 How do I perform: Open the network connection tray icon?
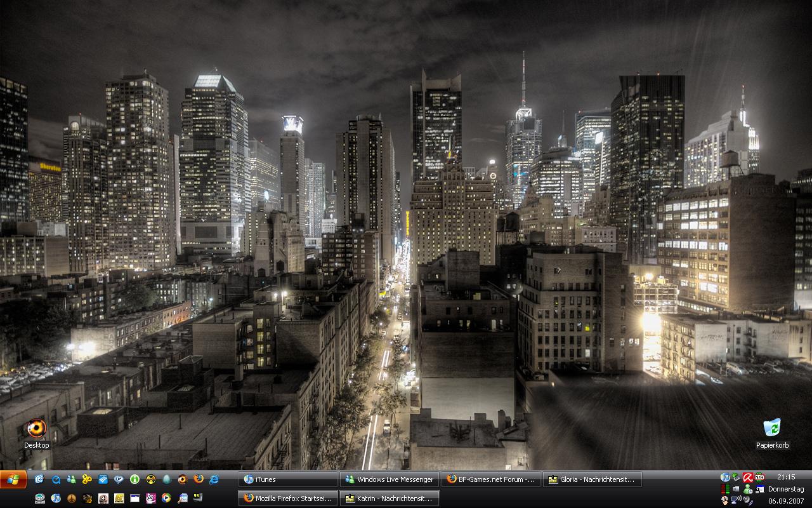737,500
